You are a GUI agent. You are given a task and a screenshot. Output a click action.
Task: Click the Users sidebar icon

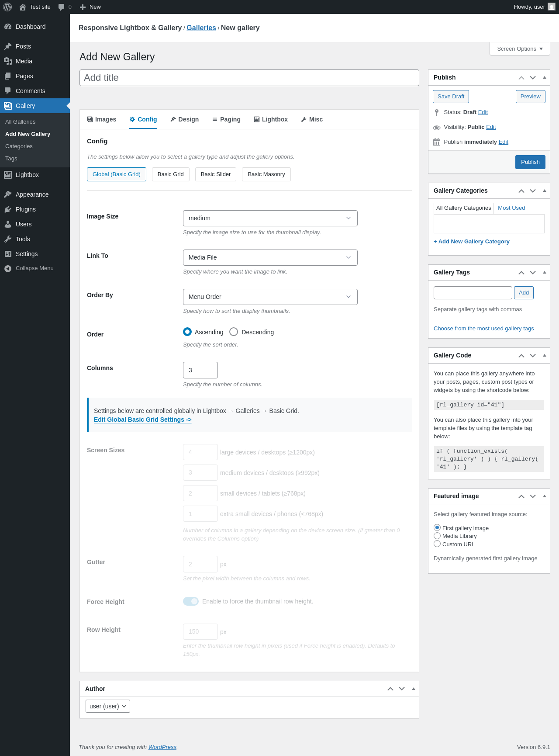click(x=8, y=224)
